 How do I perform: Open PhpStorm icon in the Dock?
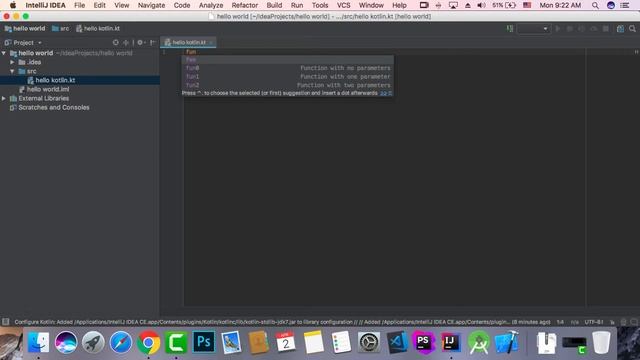pyautogui.click(x=423, y=342)
